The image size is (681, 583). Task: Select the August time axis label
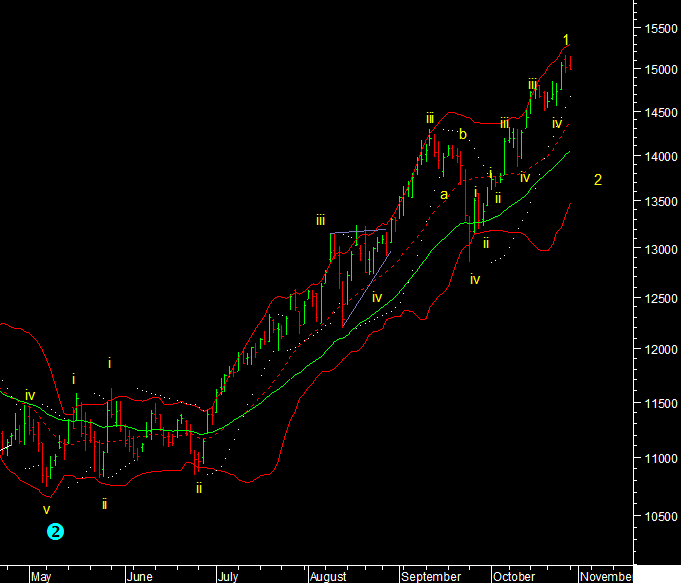328,577
